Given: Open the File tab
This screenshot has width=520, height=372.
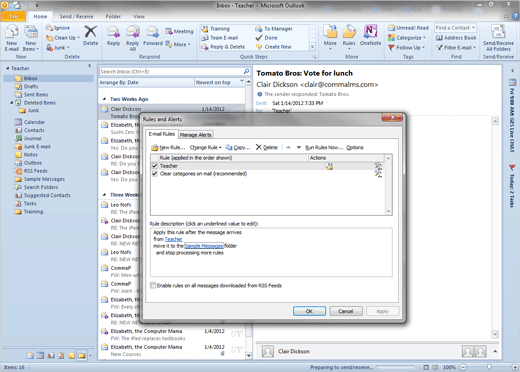Looking at the screenshot, I should [x=13, y=16].
